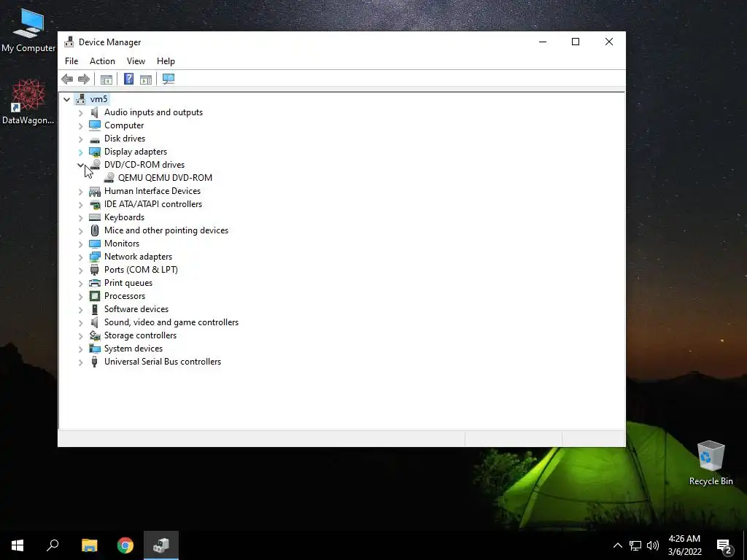Select the DataWagon desktop shortcut

[x=28, y=101]
